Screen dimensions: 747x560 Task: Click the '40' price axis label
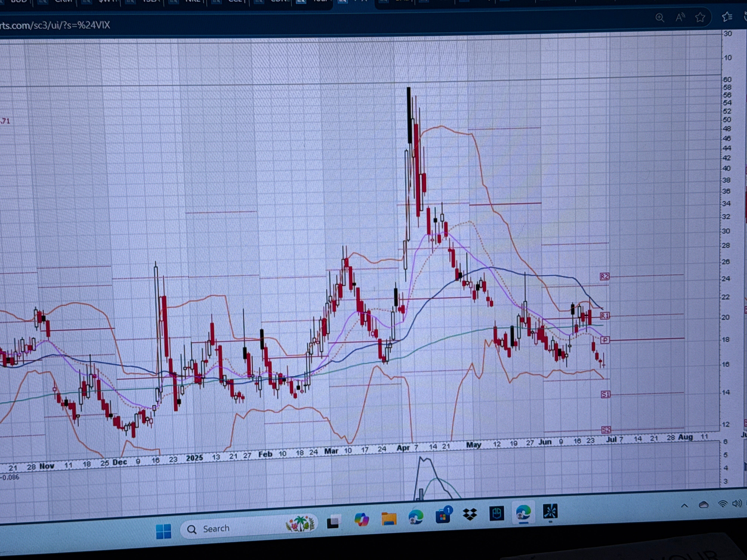pos(726,168)
